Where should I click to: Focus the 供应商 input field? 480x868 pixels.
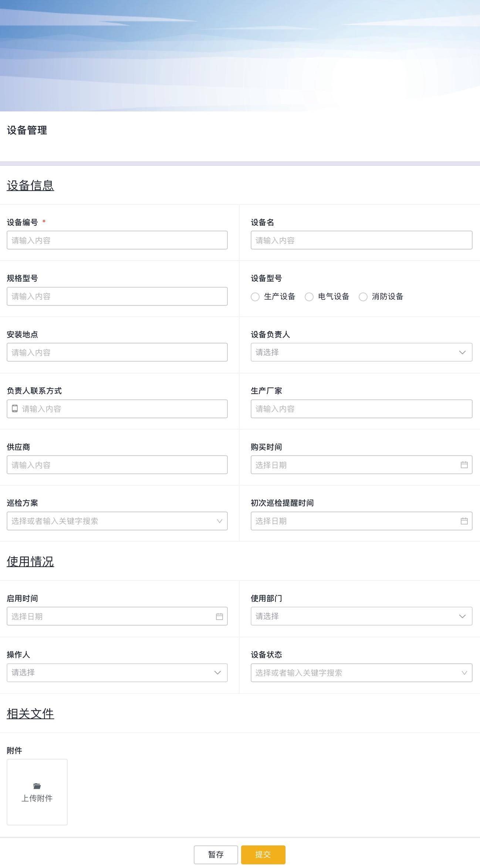(117, 465)
